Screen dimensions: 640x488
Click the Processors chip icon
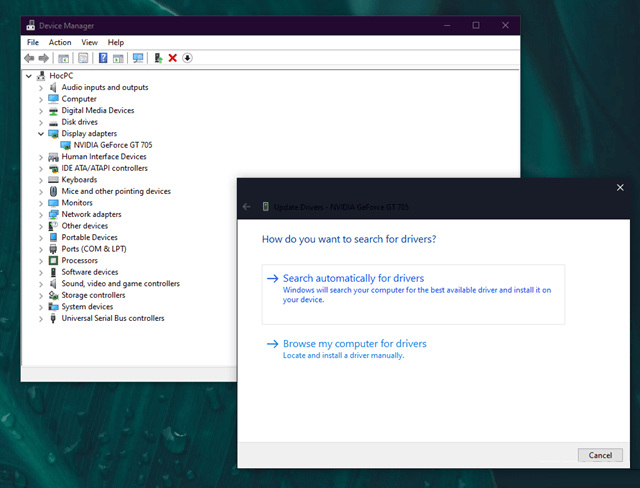point(53,261)
